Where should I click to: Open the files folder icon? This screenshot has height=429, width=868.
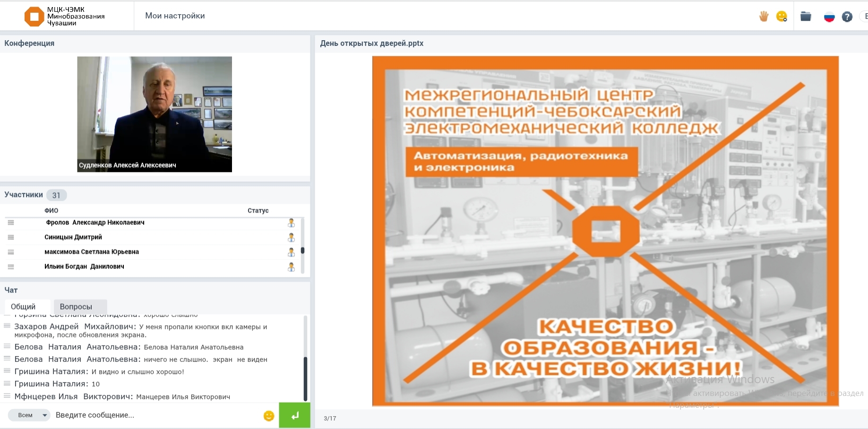pyautogui.click(x=806, y=17)
